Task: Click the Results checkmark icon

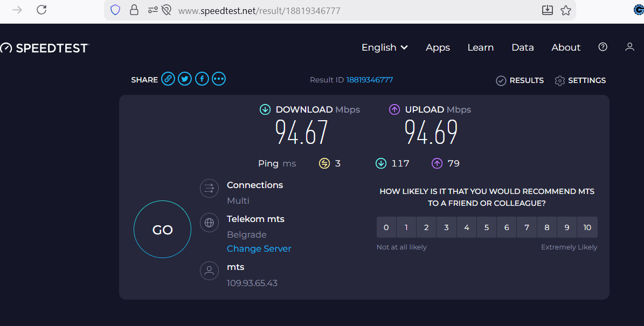Action: coord(501,80)
